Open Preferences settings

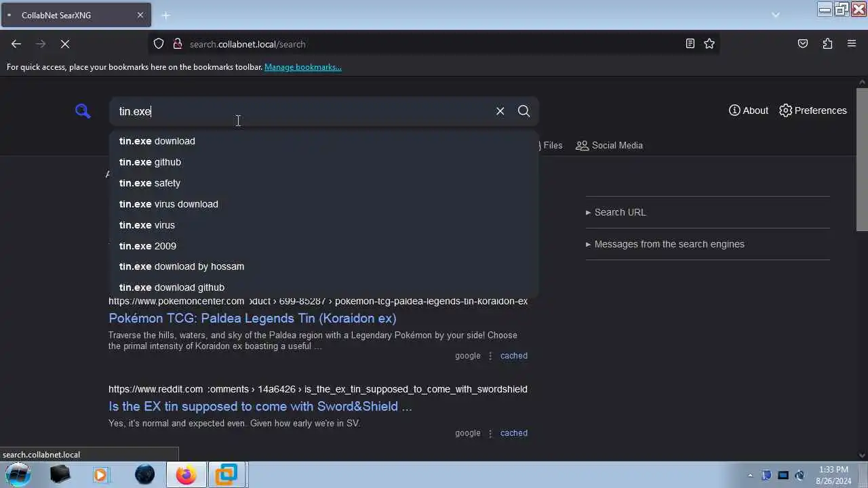pos(813,110)
